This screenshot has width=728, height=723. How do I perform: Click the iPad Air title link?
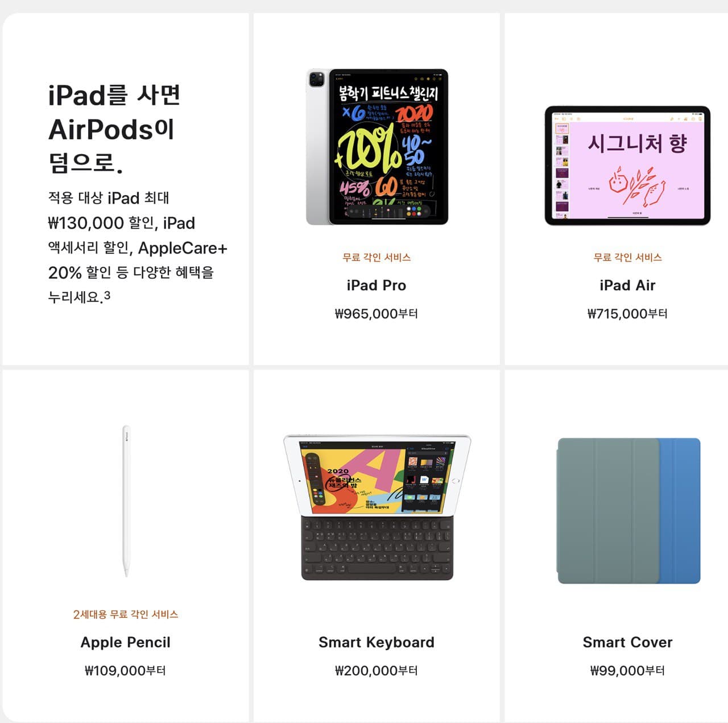tap(627, 285)
